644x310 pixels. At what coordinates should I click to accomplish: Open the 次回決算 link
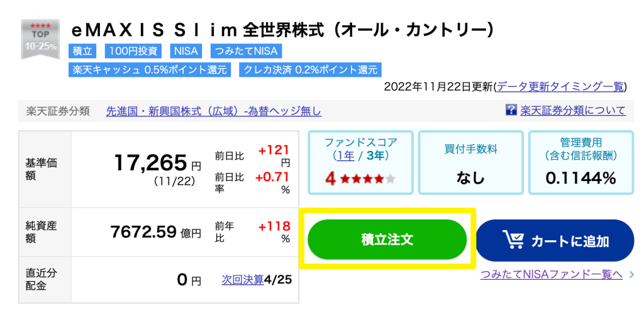click(x=242, y=280)
